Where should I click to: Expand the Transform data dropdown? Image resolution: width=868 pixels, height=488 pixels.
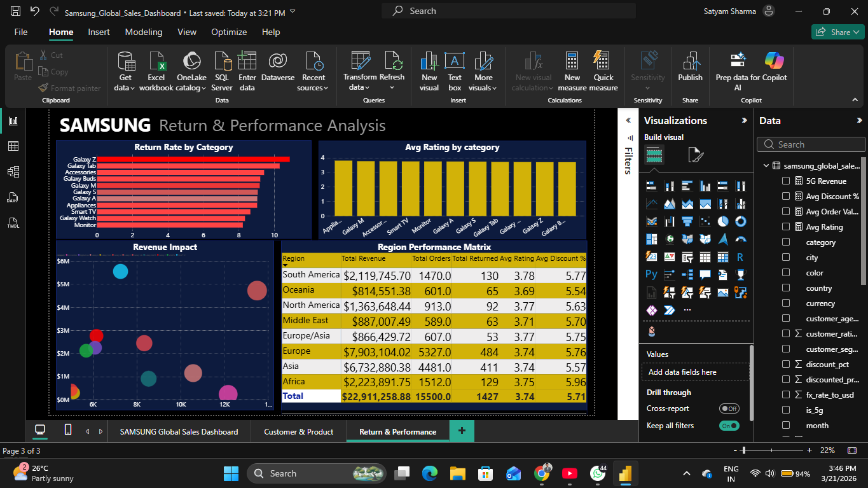tap(360, 71)
